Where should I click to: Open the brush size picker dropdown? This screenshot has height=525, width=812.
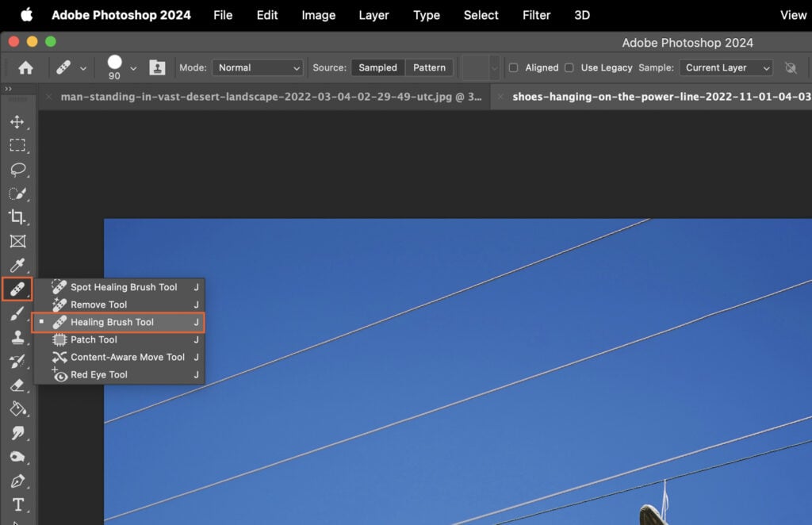[x=133, y=67]
